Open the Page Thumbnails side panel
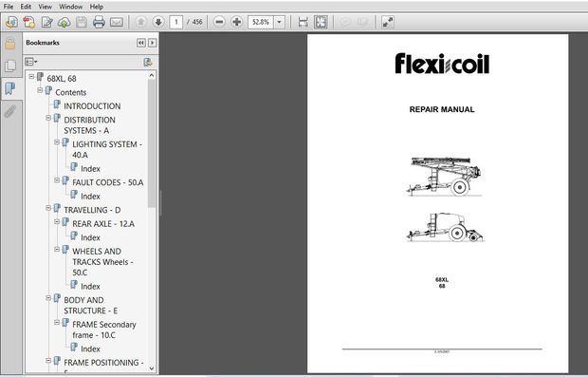The width and height of the screenshot is (588, 377). point(10,66)
